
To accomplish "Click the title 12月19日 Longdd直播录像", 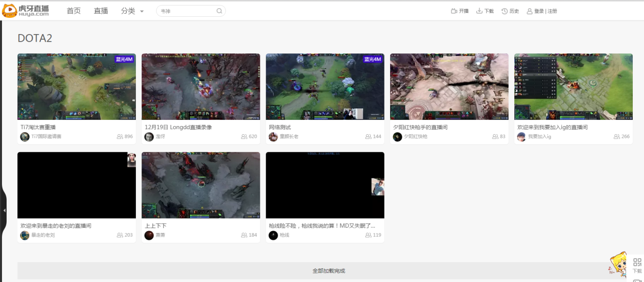I will (178, 127).
